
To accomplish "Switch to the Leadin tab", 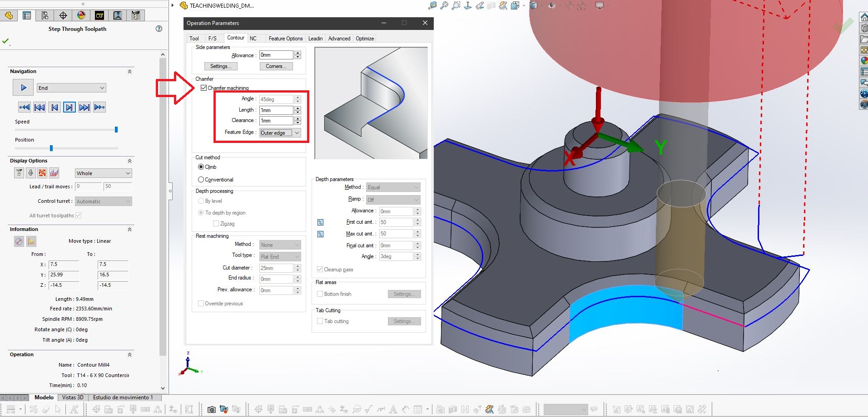I will 316,39.
